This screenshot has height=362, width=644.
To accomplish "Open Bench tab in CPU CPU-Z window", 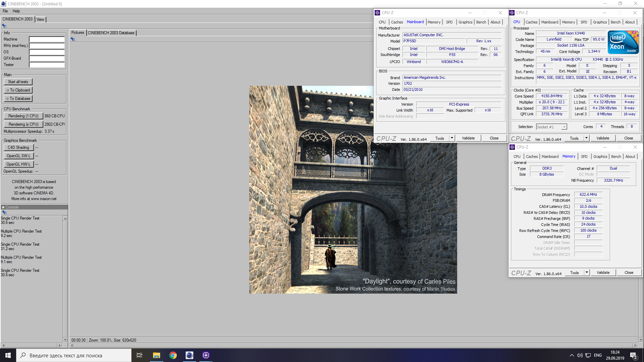I will click(x=615, y=22).
